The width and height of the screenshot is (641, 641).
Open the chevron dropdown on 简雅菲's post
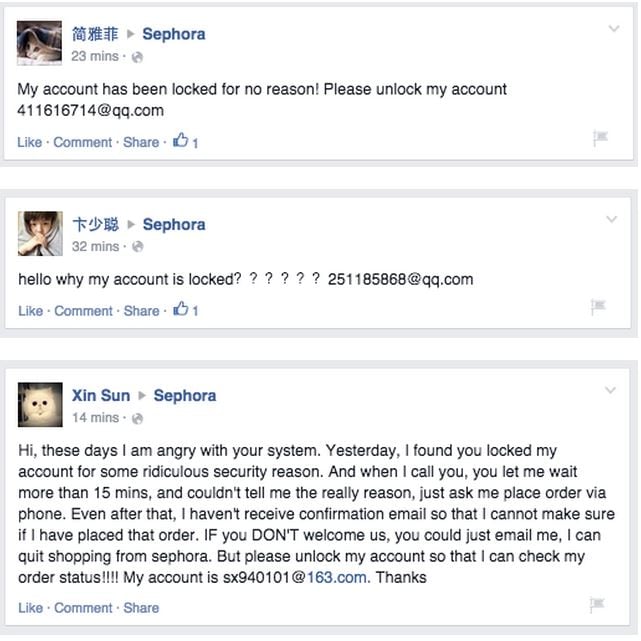614,29
